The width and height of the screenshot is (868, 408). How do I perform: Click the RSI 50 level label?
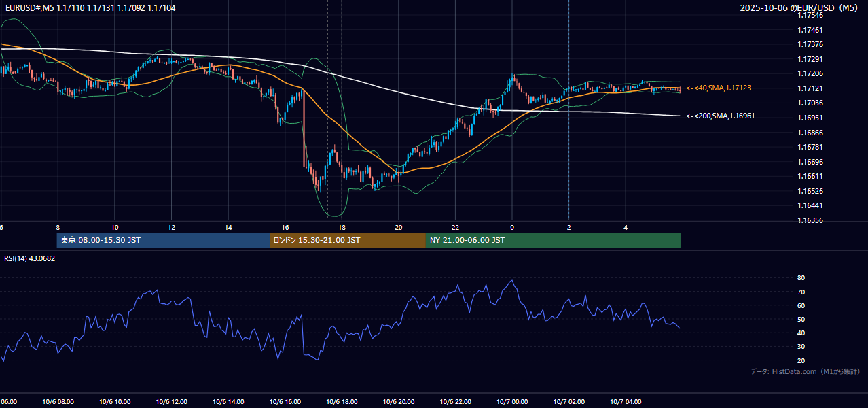tap(801, 319)
